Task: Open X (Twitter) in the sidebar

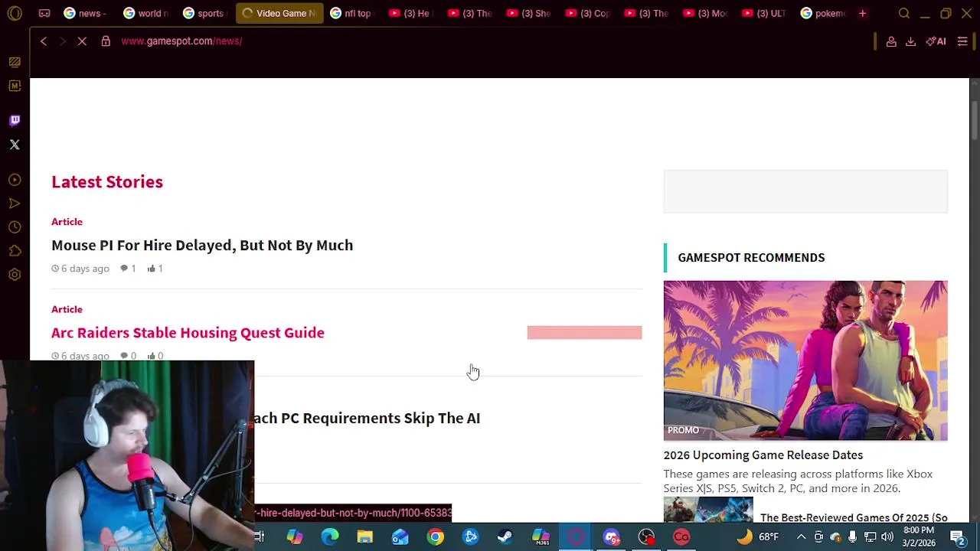Action: click(15, 145)
